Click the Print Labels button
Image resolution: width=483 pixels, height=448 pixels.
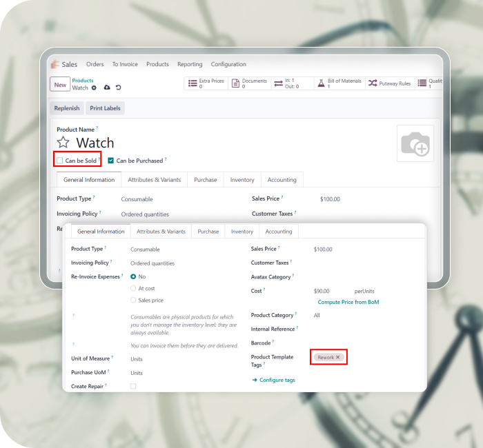(x=105, y=108)
